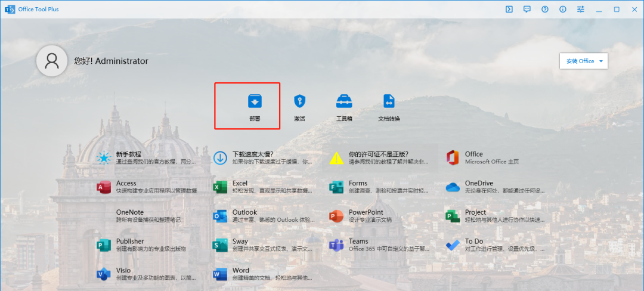Maximize the Office Tool Plus window

coord(617,10)
